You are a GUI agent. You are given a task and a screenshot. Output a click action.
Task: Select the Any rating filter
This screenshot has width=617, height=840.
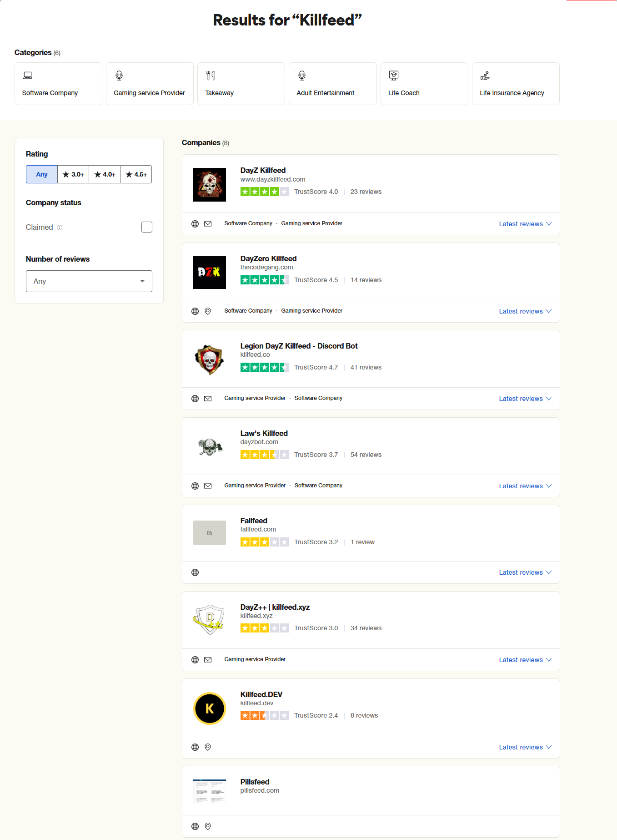(42, 174)
